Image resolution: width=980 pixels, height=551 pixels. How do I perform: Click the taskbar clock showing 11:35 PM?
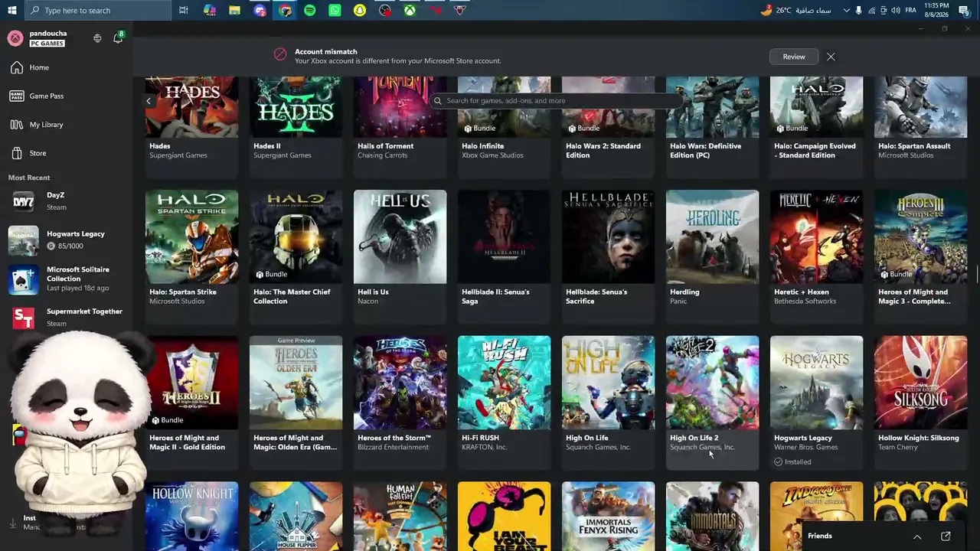point(937,10)
